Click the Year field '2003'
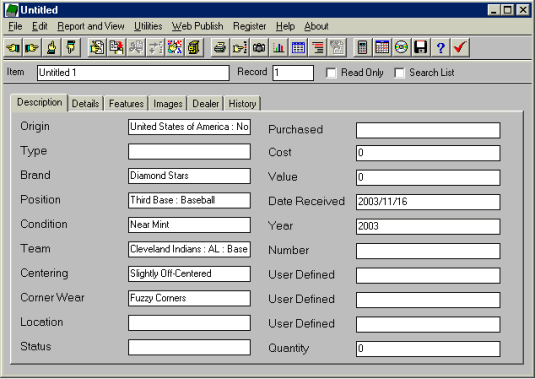The height and width of the screenshot is (379, 535). 428,227
